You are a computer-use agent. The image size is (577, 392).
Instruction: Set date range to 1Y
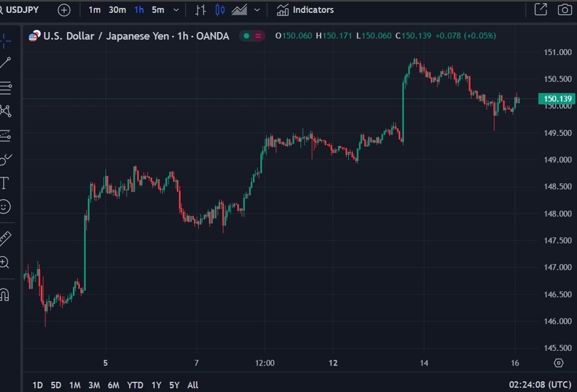[156, 385]
